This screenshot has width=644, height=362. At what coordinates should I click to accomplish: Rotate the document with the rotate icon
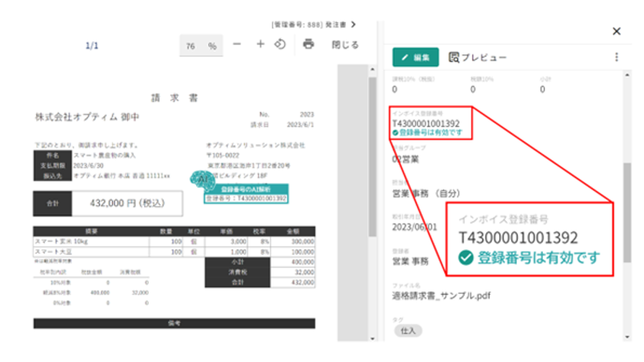pos(280,44)
